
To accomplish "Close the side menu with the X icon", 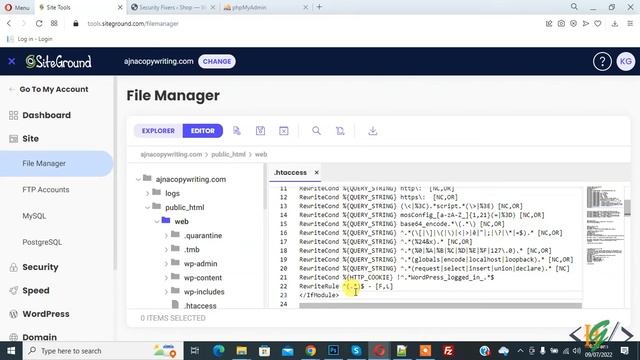I will [x=11, y=61].
